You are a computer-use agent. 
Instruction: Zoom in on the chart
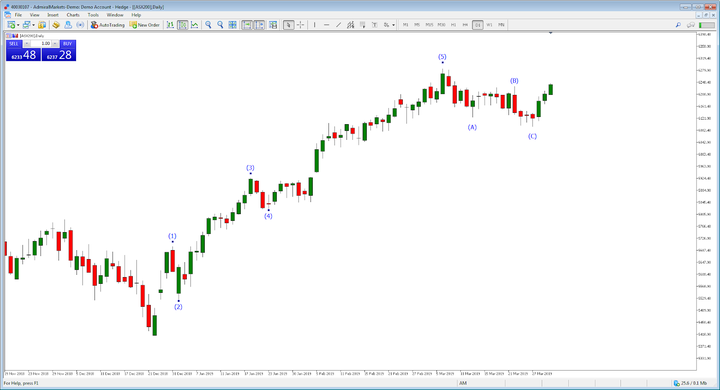208,25
